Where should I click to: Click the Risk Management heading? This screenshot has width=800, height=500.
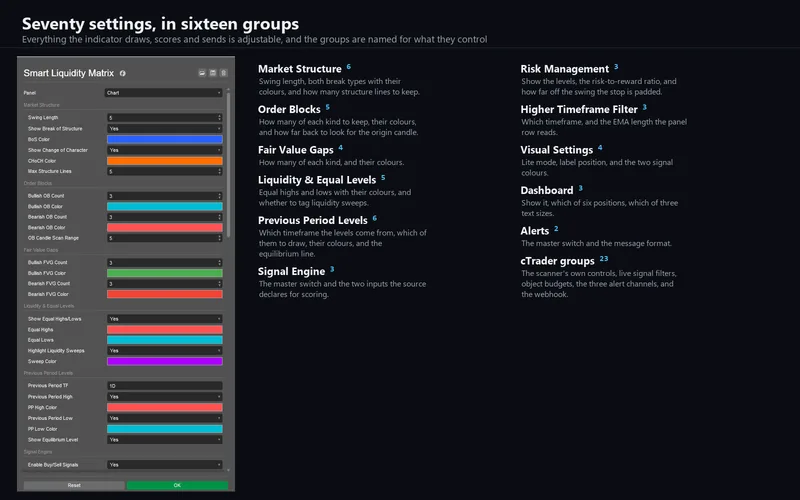[x=564, y=69]
